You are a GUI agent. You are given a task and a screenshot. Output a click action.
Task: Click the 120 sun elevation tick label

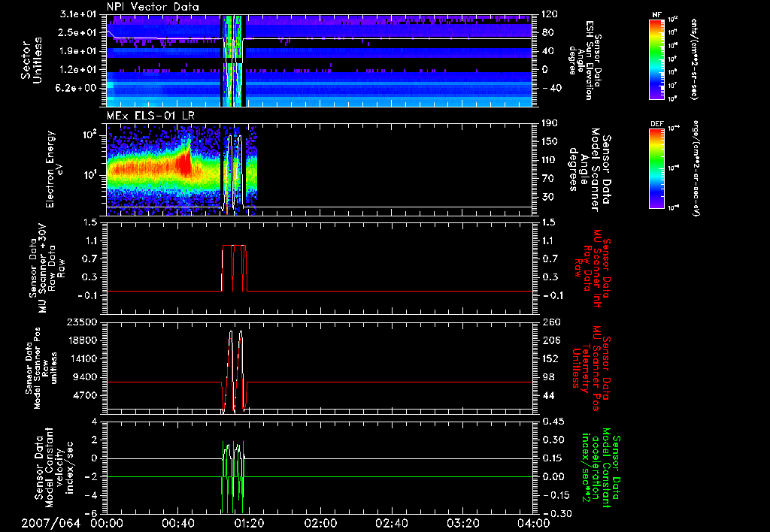point(550,14)
